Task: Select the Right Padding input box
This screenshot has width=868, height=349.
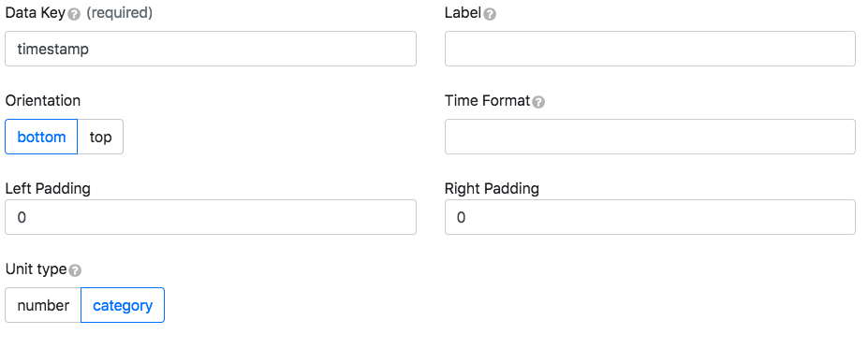Action: click(x=650, y=217)
